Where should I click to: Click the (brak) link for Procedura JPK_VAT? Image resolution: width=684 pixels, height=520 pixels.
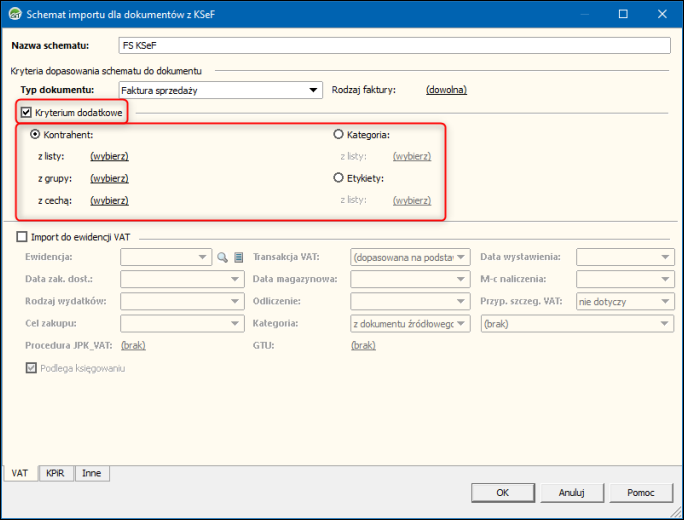click(x=133, y=346)
